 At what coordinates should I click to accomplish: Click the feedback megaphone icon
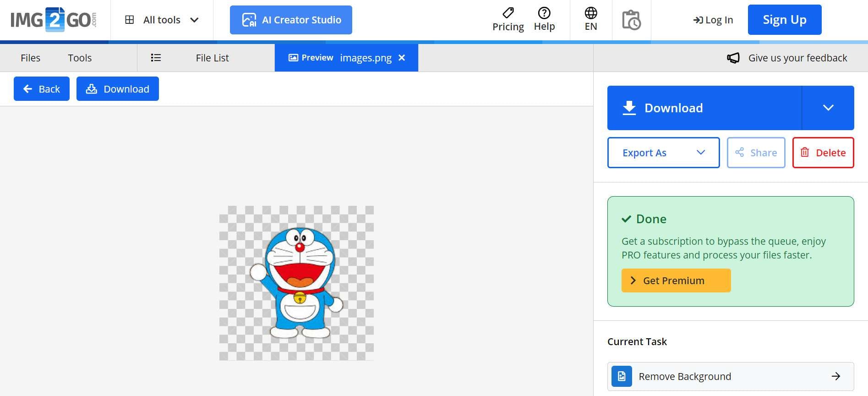click(733, 58)
